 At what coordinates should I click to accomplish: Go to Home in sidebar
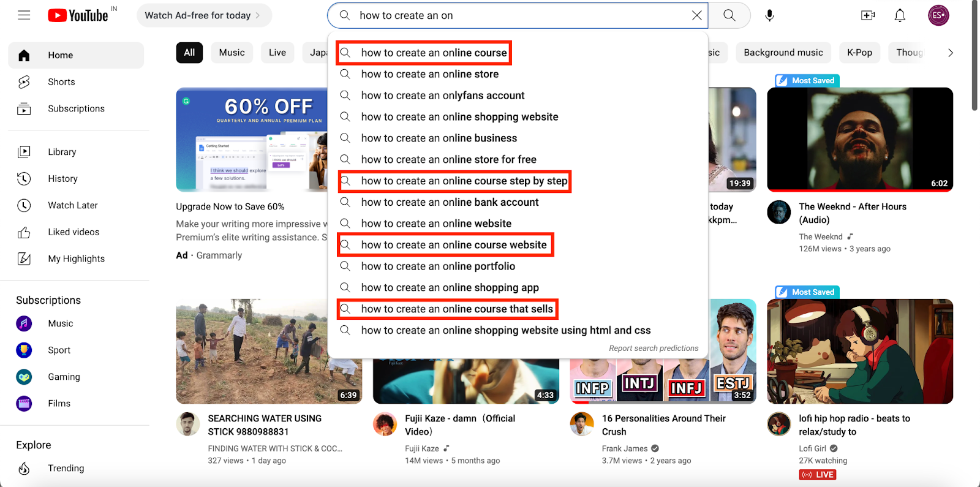point(76,55)
